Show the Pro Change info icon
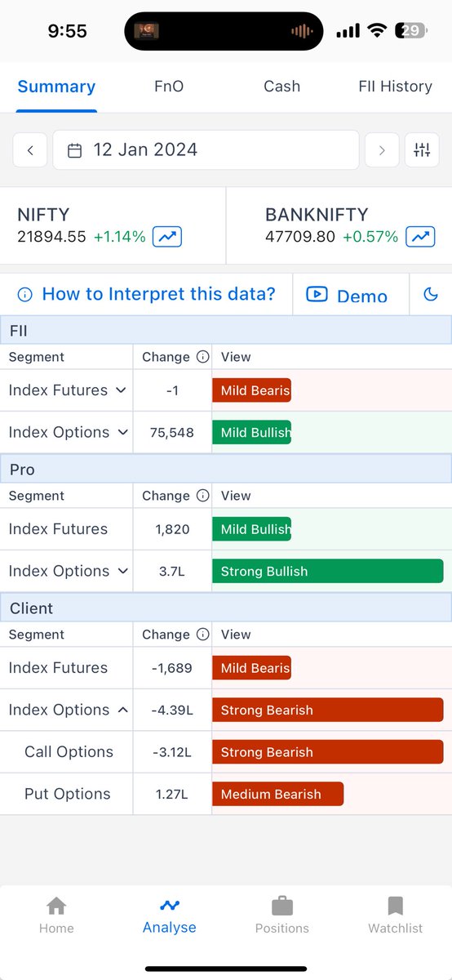 [203, 496]
